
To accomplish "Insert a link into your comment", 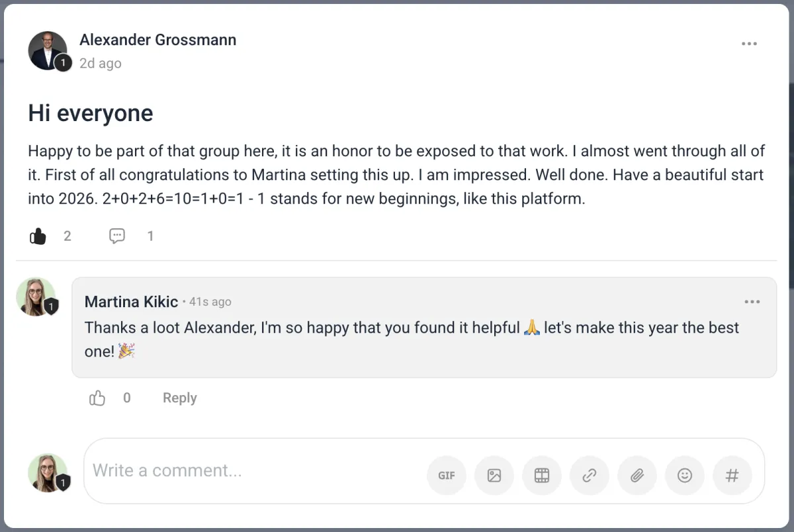I will [x=590, y=475].
